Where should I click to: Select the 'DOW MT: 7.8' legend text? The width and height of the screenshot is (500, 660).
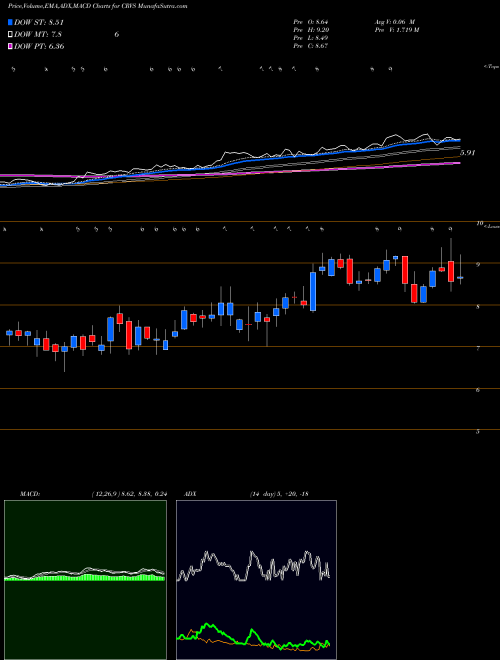(37, 35)
